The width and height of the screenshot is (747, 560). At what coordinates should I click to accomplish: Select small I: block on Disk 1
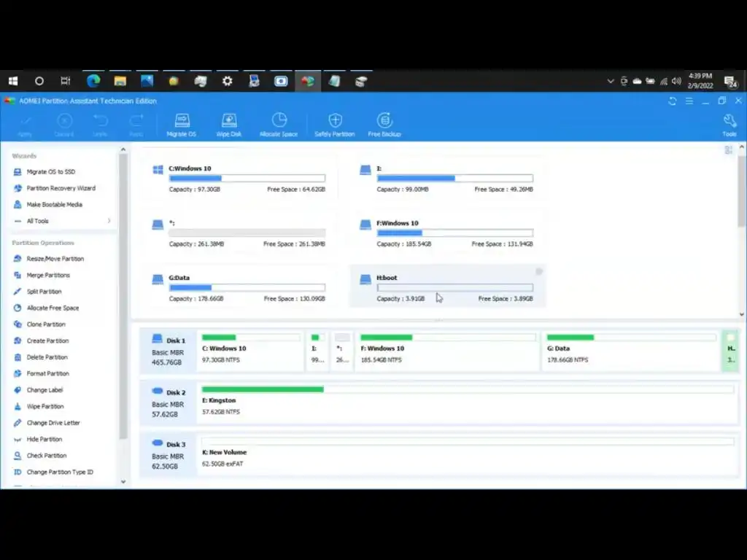coord(317,351)
